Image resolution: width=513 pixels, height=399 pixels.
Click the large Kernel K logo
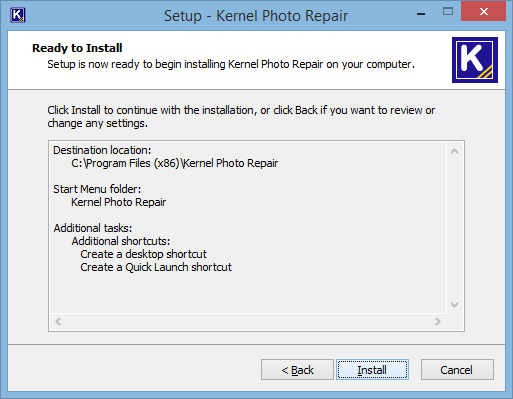click(475, 60)
